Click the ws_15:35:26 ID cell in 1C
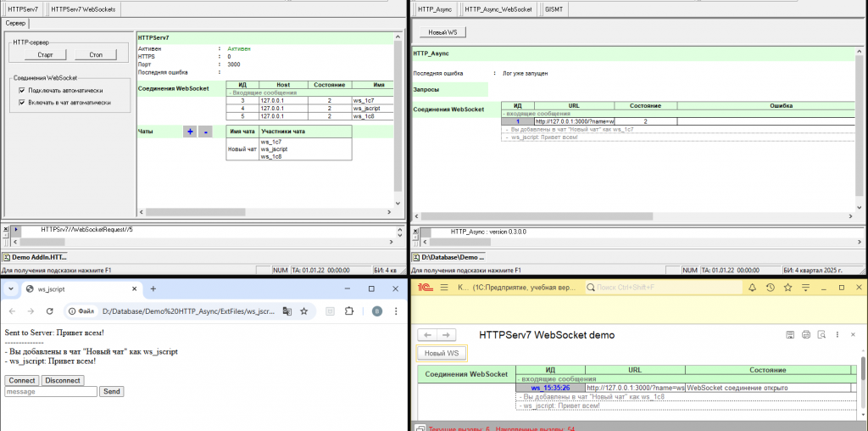 [550, 388]
